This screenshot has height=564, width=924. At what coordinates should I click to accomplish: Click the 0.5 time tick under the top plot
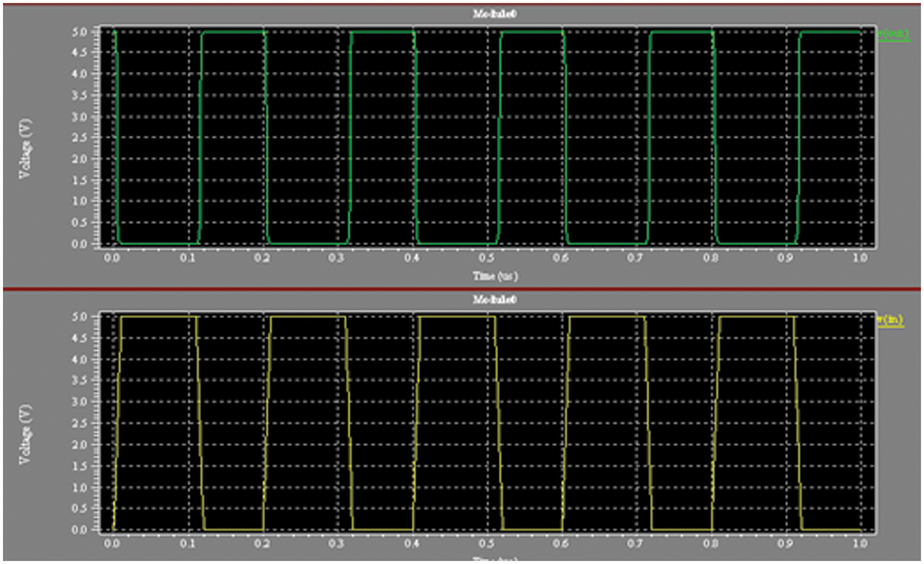point(486,258)
